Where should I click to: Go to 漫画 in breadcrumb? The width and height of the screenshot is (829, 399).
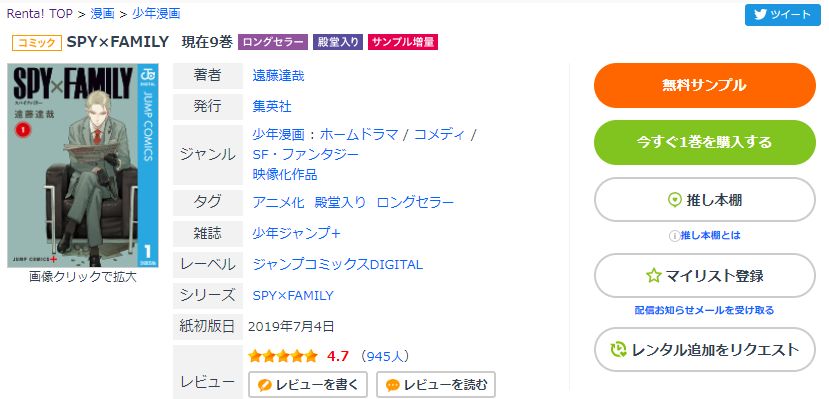(103, 14)
